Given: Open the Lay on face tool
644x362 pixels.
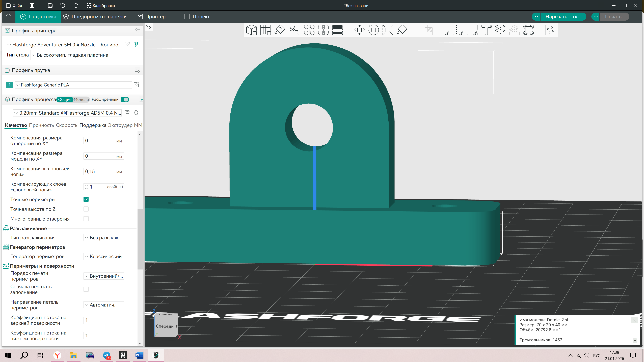Looking at the screenshot, I should [x=402, y=30].
